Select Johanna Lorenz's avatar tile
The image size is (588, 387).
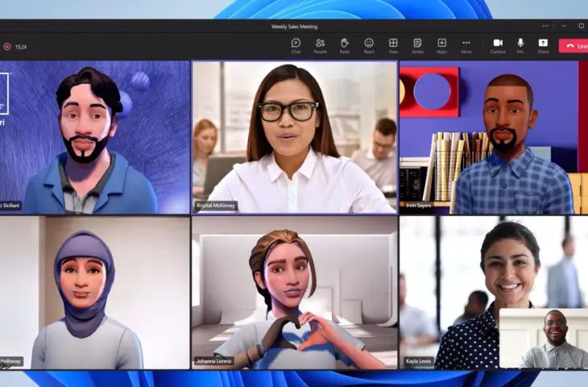click(x=295, y=293)
